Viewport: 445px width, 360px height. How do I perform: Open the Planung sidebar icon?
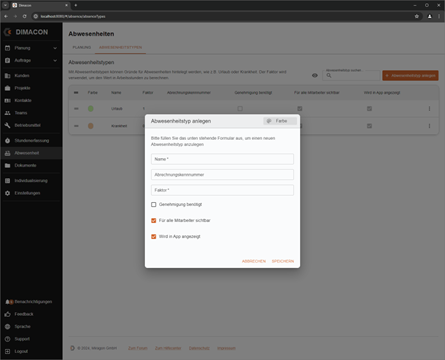click(7, 48)
